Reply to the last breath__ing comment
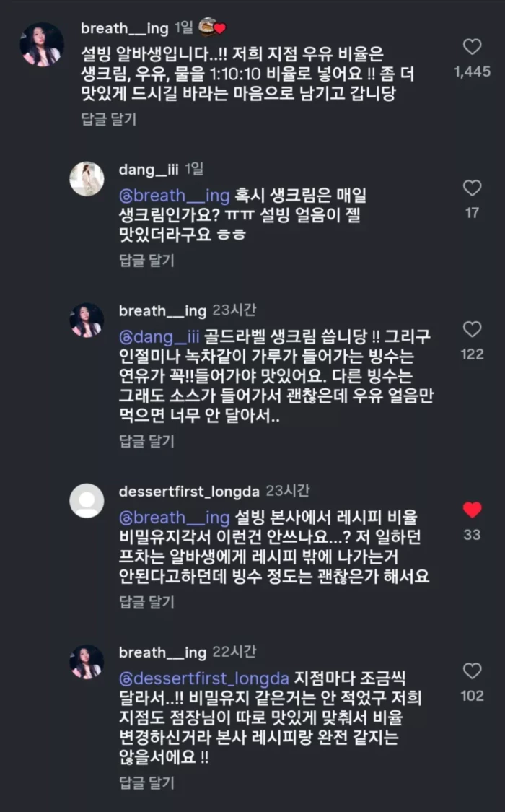 click(x=146, y=782)
